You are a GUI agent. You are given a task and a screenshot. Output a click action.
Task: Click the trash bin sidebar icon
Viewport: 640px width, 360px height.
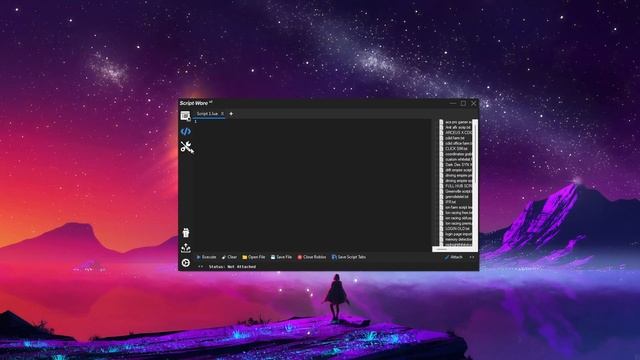[186, 233]
